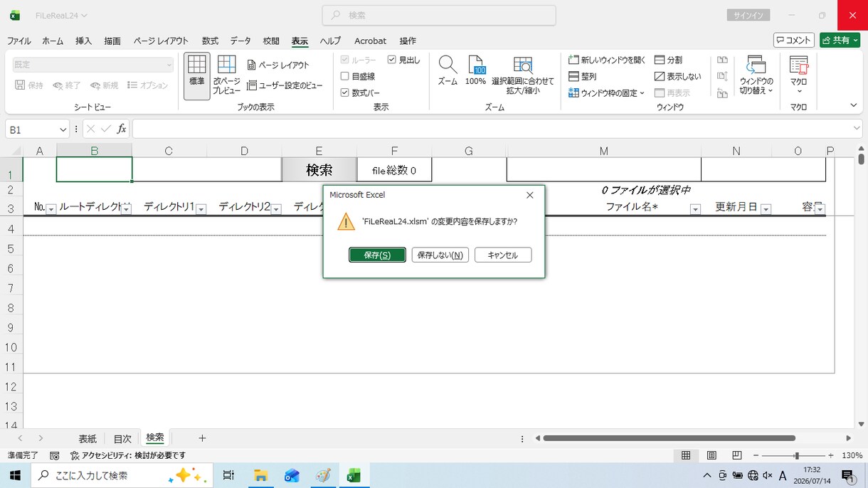Click 選択範囲に合わせて拡大/縮小 zoom to selection
The image size is (868, 488).
pyautogui.click(x=523, y=75)
